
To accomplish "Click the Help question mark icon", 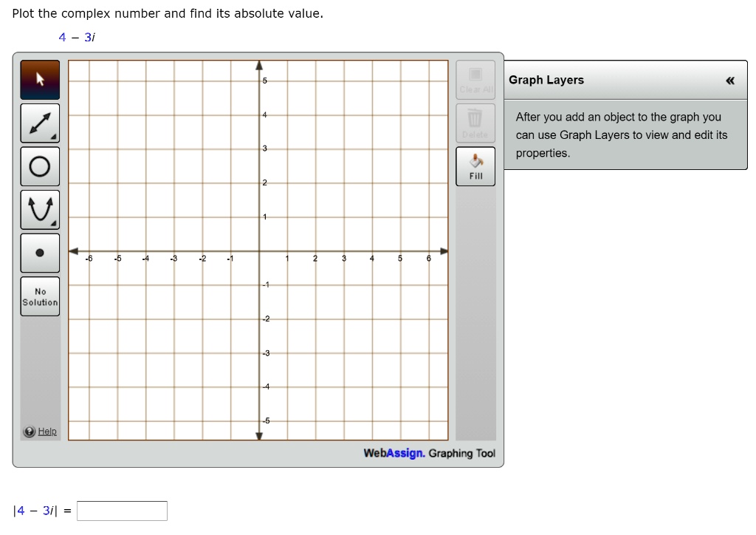I will tap(28, 431).
